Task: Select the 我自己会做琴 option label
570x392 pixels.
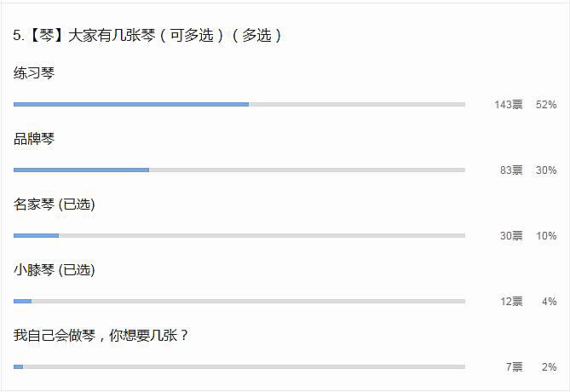Action: tap(101, 335)
